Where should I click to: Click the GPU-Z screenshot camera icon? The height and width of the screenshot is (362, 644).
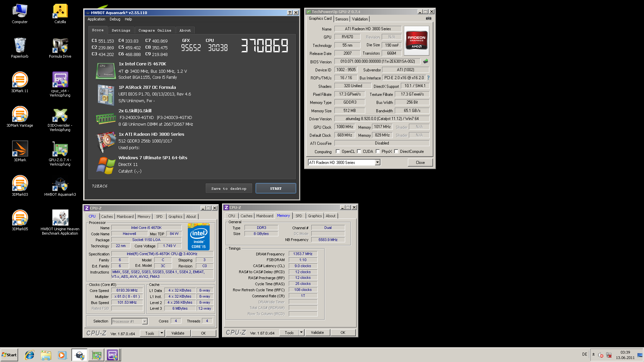click(428, 18)
